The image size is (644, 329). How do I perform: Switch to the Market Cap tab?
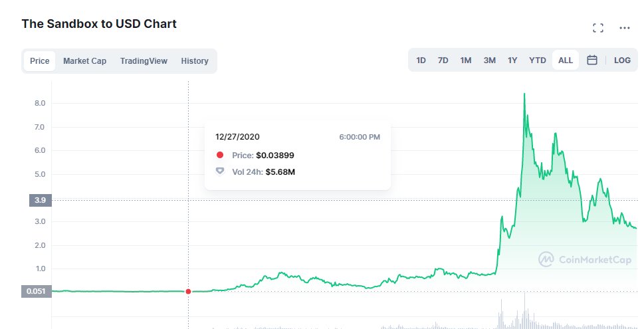[x=84, y=60]
